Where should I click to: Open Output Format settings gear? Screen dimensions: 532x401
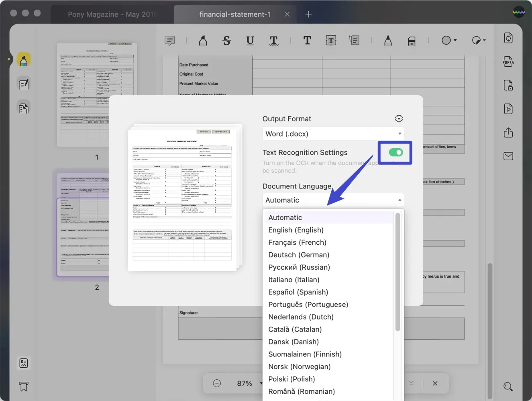click(x=399, y=119)
